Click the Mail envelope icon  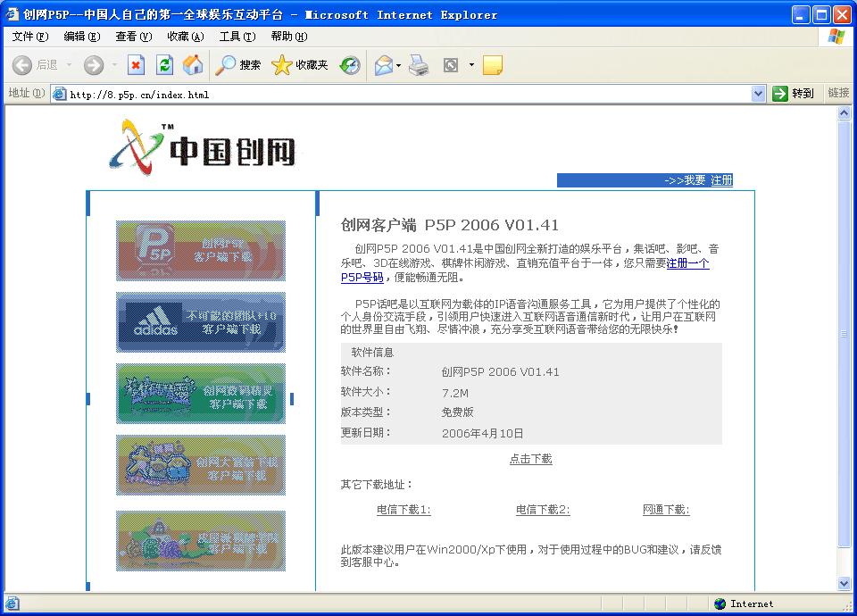click(384, 65)
